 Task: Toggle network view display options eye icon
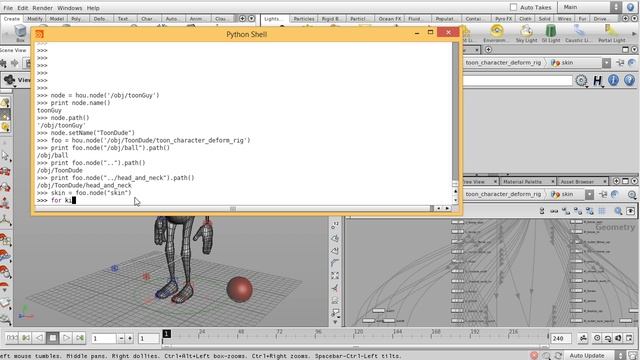[x=630, y=211]
